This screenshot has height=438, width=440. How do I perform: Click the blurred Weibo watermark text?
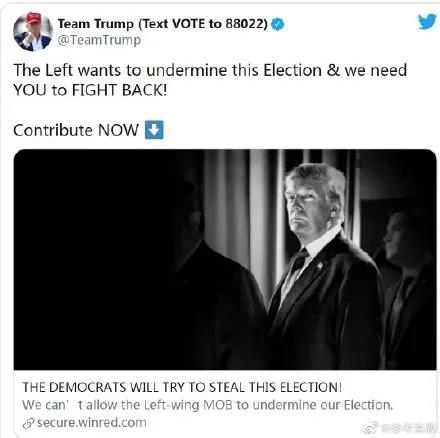408,427
